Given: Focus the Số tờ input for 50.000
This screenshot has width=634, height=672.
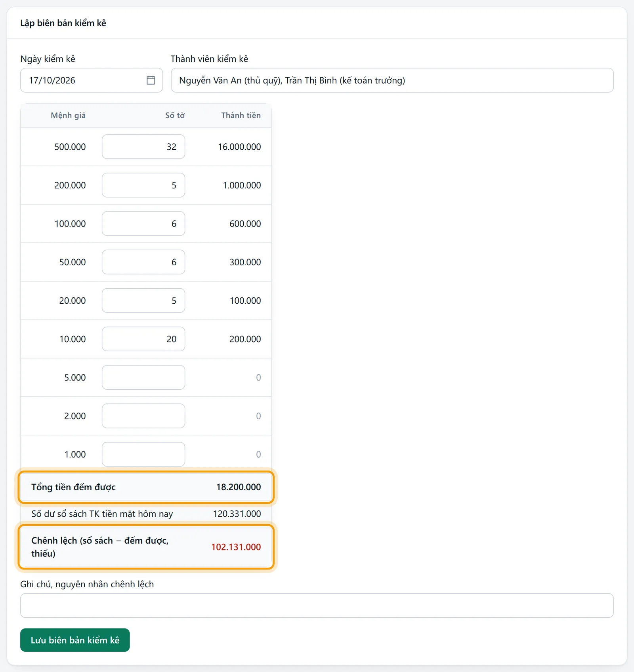Looking at the screenshot, I should [143, 262].
